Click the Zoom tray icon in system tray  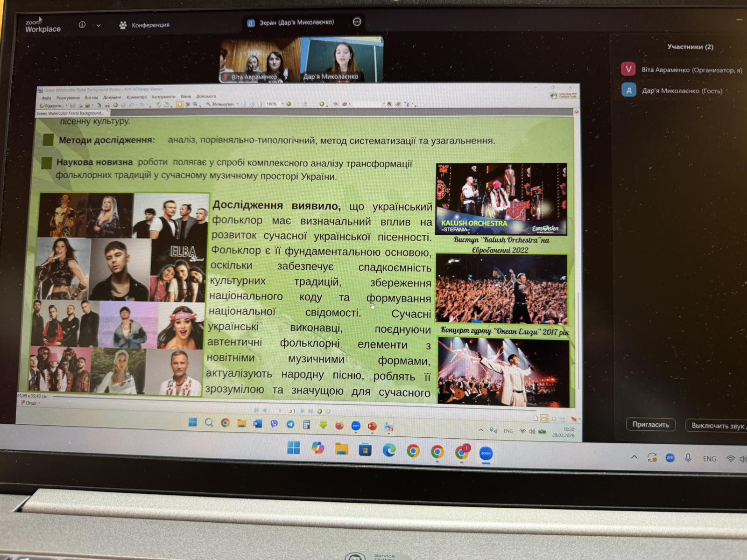click(x=670, y=458)
